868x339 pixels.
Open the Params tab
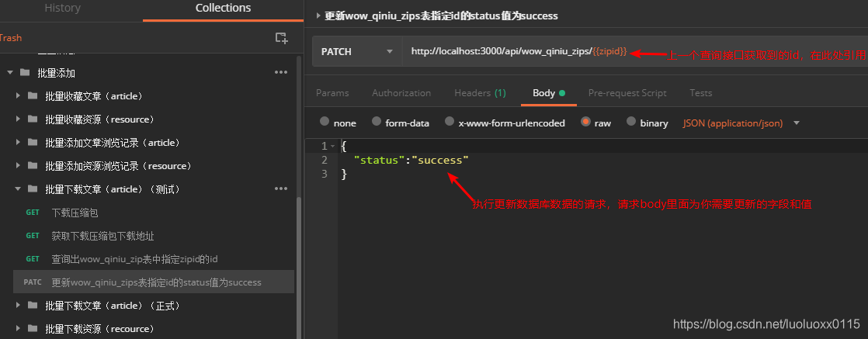click(x=332, y=93)
